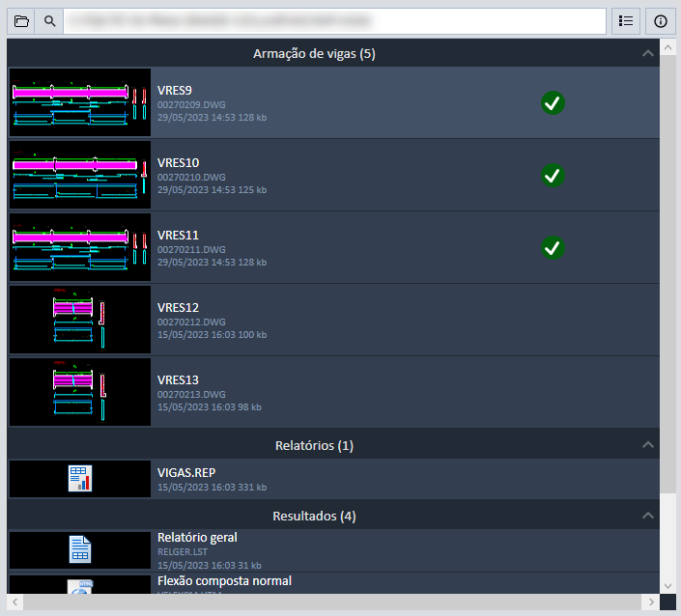Click the horizontal scrollbar right arrow

click(652, 602)
